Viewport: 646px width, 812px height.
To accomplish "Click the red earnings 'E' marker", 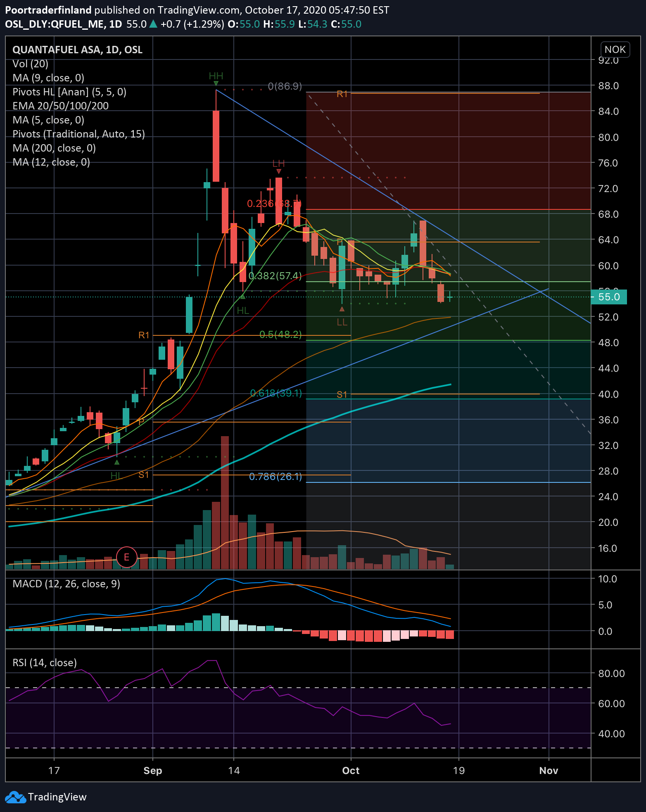I will pyautogui.click(x=127, y=557).
